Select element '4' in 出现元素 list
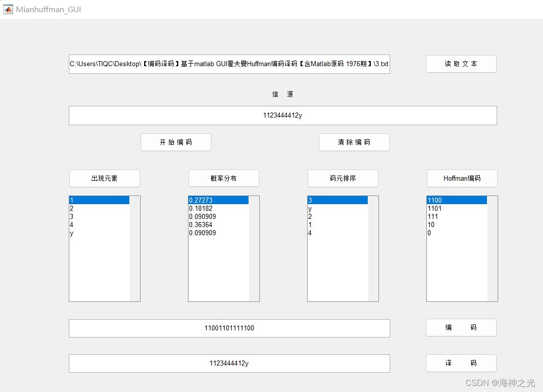The width and height of the screenshot is (543, 392). click(99, 225)
